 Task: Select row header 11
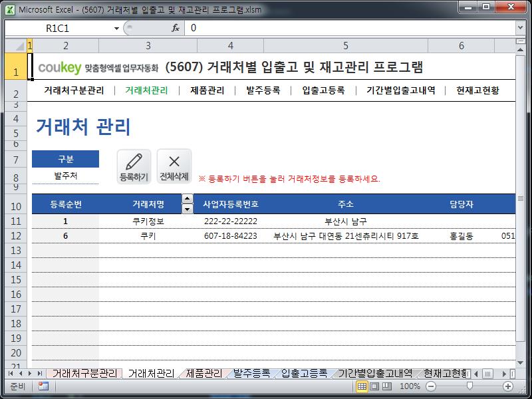point(16,221)
